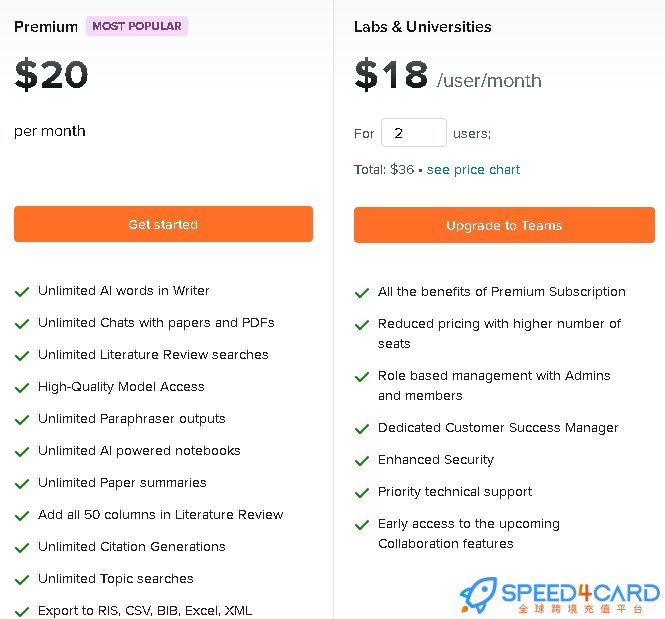665x619 pixels.
Task: Click the checkmark beside Enhanced Security
Action: tap(362, 461)
